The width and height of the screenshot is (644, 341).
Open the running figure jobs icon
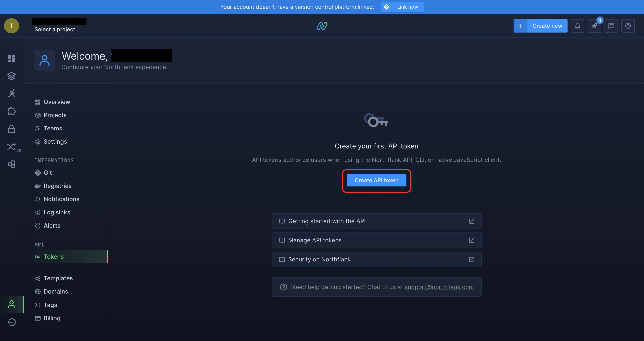click(x=12, y=93)
